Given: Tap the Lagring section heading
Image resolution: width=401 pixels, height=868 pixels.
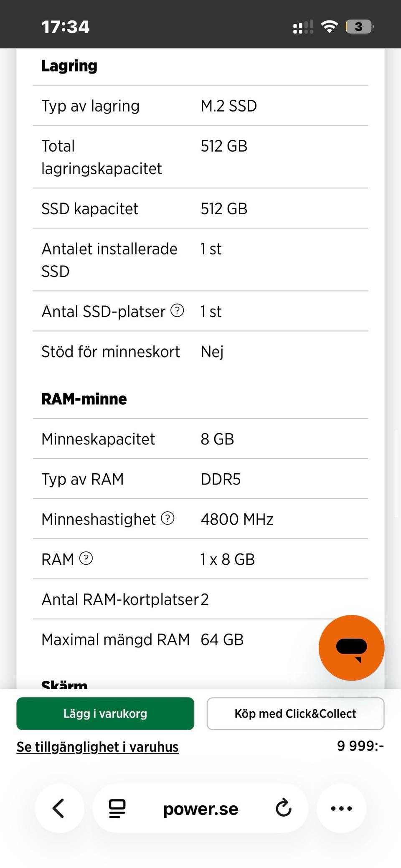Looking at the screenshot, I should click(69, 66).
